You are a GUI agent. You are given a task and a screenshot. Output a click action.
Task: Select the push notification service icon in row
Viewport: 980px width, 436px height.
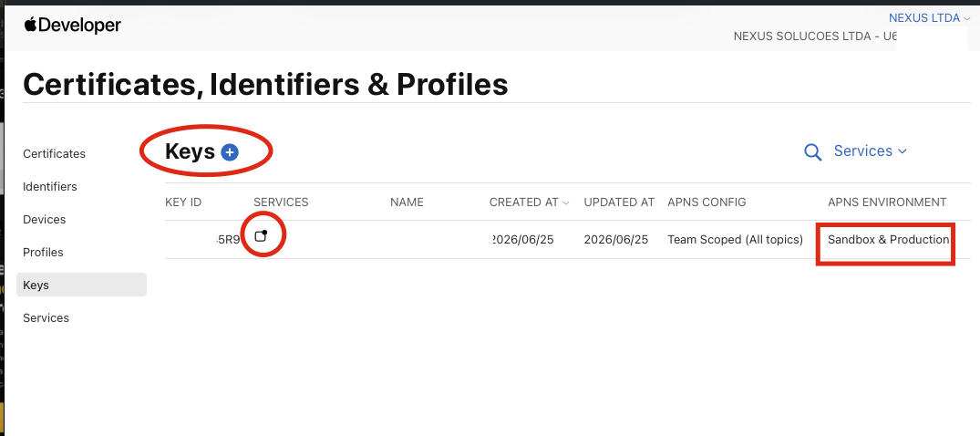click(262, 236)
